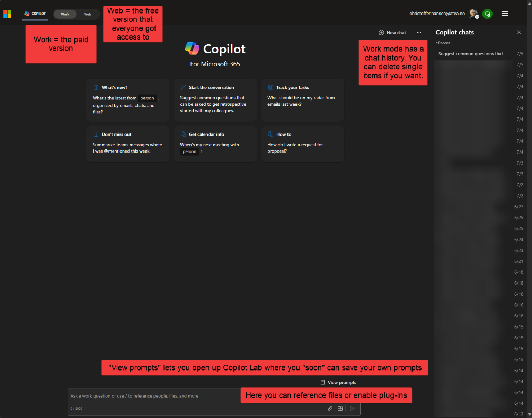Switch to Web mode toggle
The image size is (532, 418).
pyautogui.click(x=87, y=14)
